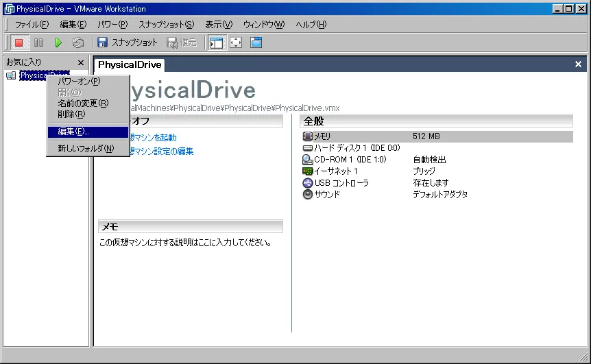Close the VMware Workstation window
The height and width of the screenshot is (364, 591).
tap(581, 8)
